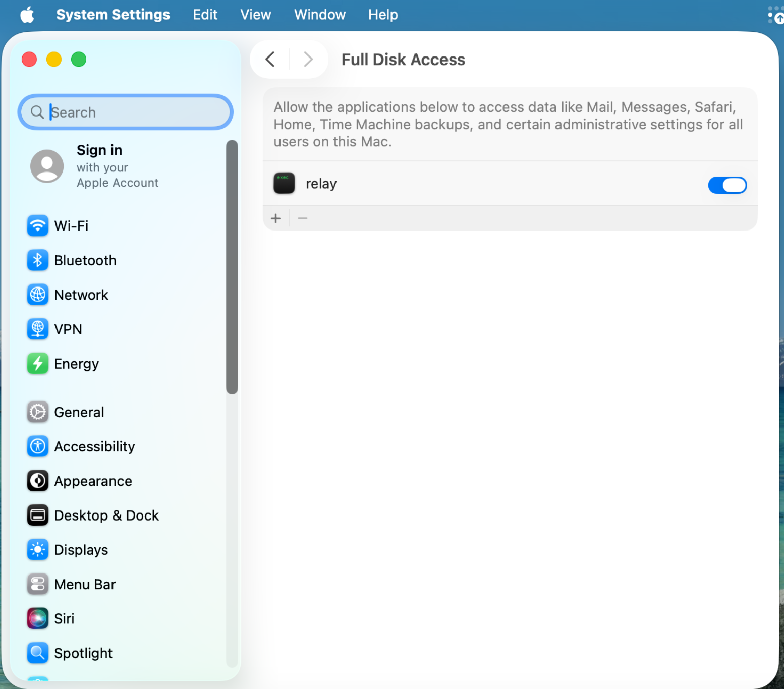Click the search magnifying glass icon
Image resolution: width=784 pixels, height=689 pixels.
(x=37, y=112)
